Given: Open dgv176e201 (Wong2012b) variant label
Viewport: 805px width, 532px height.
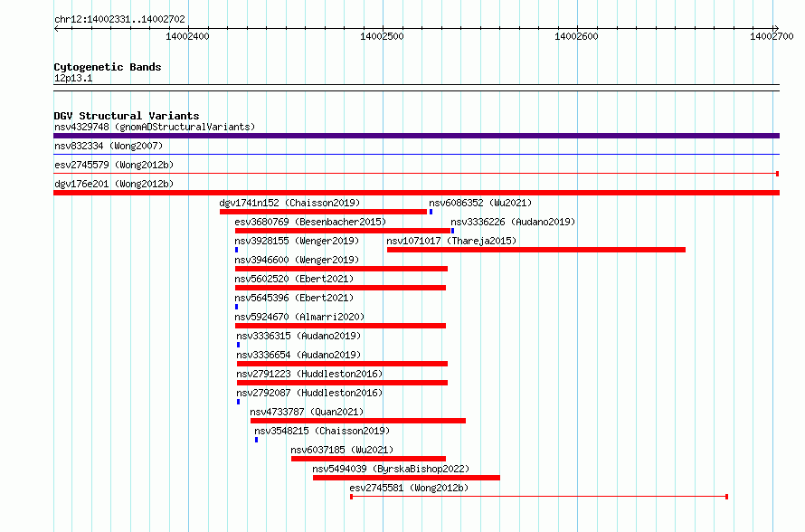Looking at the screenshot, I should [114, 184].
